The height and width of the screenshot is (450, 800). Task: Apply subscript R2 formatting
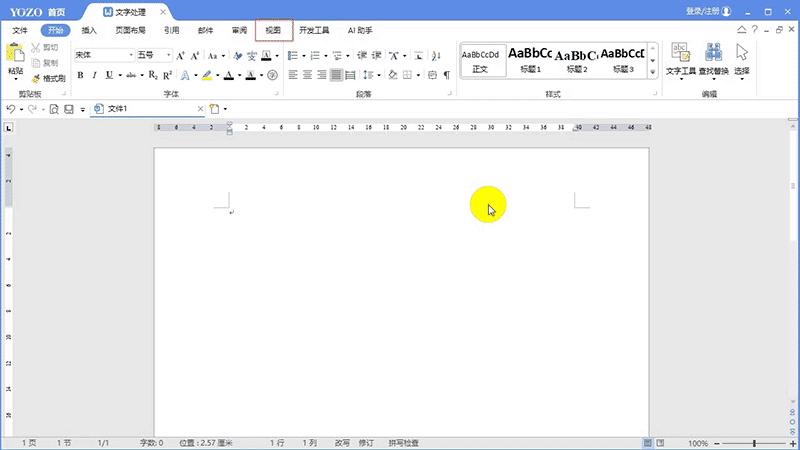pos(153,76)
